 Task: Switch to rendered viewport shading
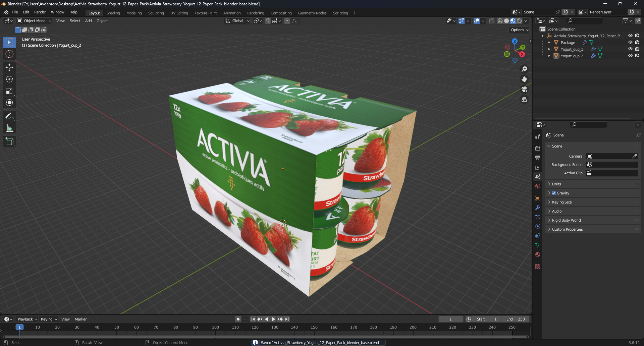[x=519, y=21]
